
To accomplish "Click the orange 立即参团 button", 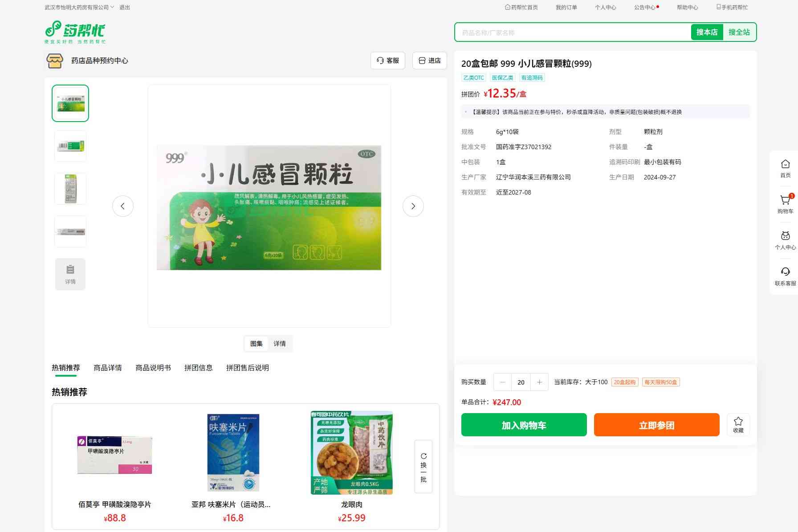I will point(656,425).
